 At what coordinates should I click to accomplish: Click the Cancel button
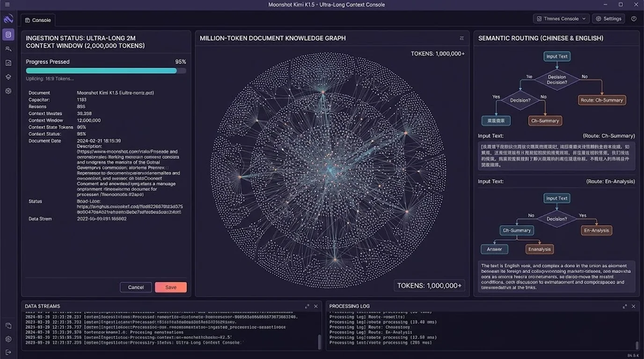(136, 287)
